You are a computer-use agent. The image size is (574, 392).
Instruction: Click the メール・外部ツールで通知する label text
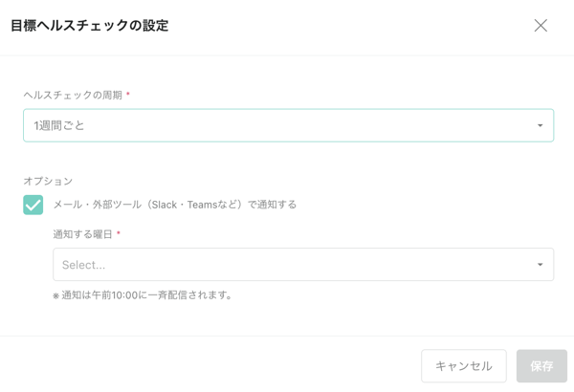point(174,205)
